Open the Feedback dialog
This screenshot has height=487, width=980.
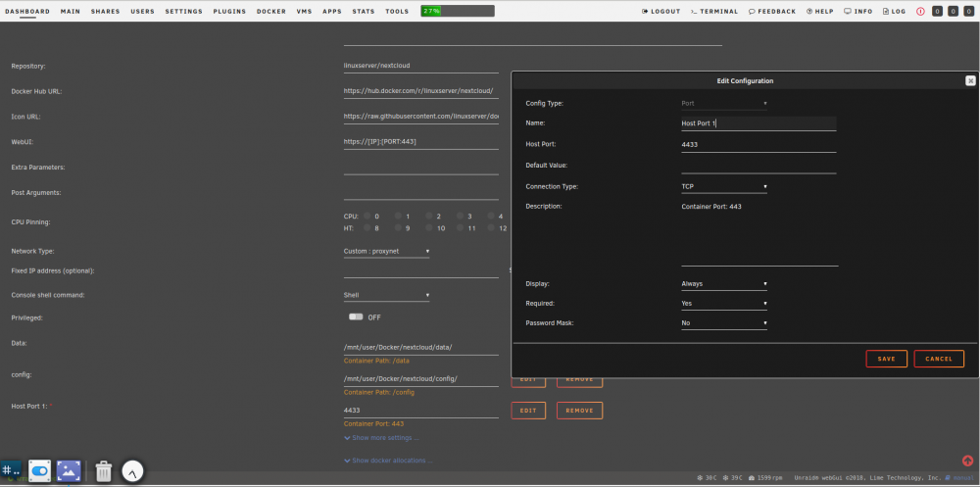pyautogui.click(x=772, y=11)
